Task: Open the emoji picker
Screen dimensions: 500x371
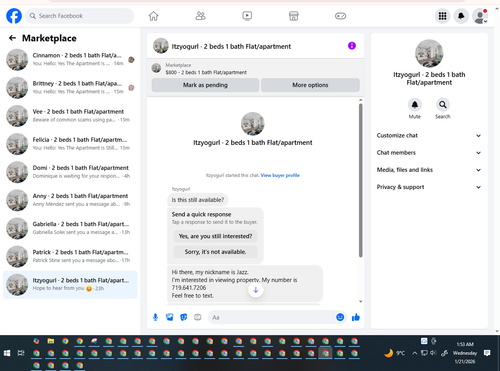Action: point(340,317)
